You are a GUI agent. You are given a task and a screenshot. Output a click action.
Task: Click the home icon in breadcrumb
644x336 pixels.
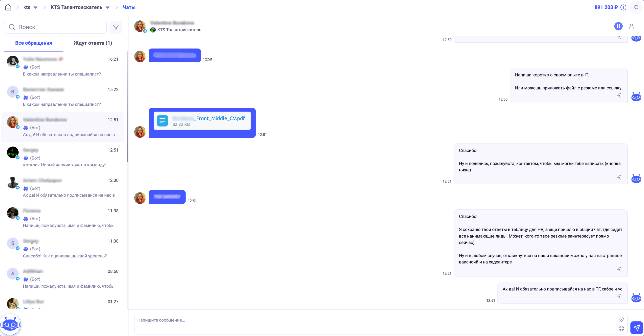coord(8,7)
